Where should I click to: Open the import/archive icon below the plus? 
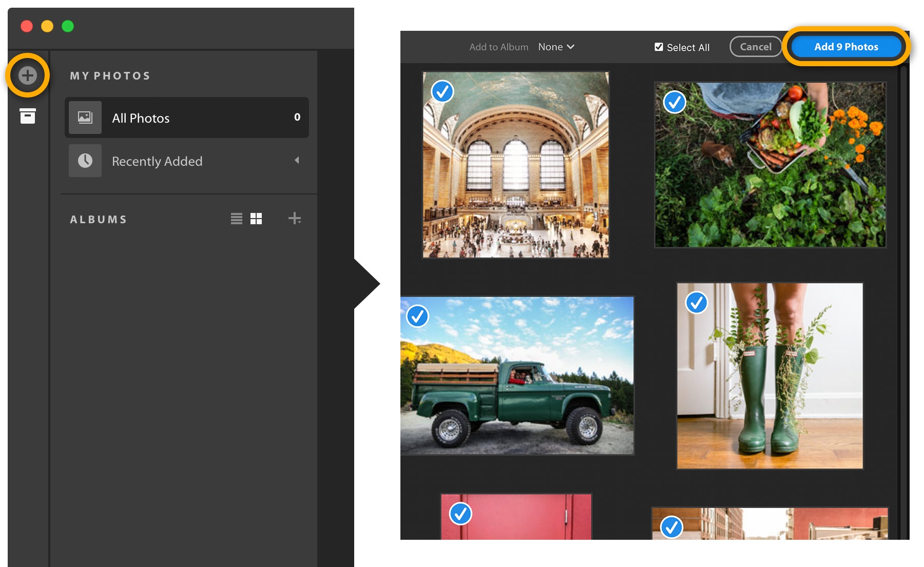27,116
